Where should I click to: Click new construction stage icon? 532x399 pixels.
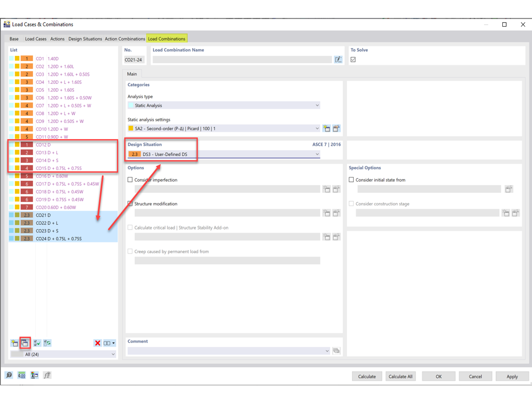click(505, 213)
